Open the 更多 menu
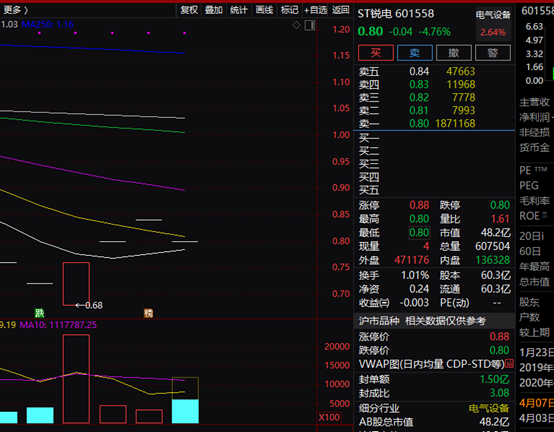Image resolution: width=554 pixels, height=432 pixels. (x=15, y=10)
